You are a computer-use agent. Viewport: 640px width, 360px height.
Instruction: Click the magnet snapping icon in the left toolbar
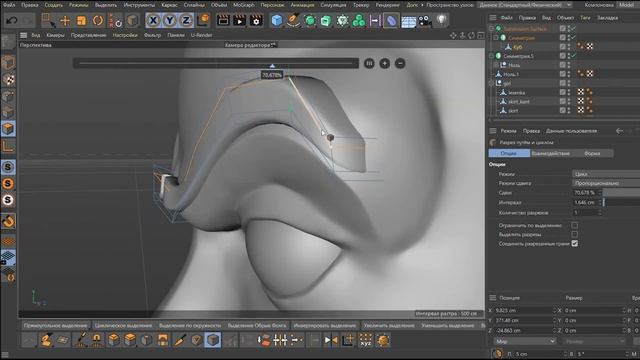coord(8,221)
